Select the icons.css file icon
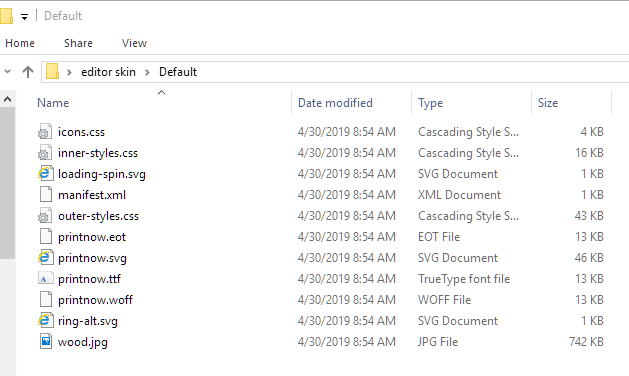This screenshot has width=629, height=376. click(x=45, y=132)
